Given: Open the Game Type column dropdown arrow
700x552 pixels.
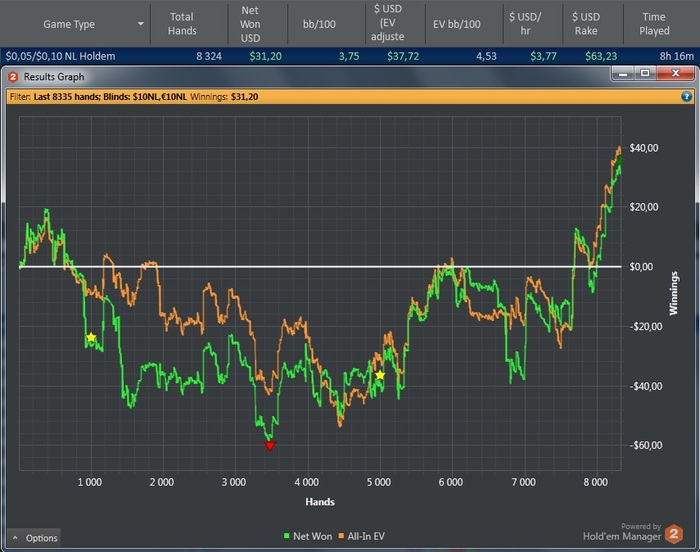Looking at the screenshot, I should click(x=141, y=24).
